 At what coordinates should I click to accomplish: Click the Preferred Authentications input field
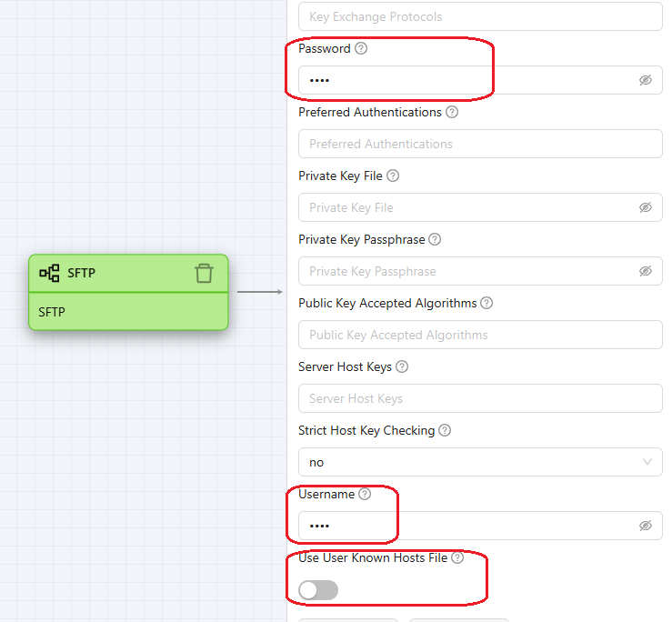pyautogui.click(x=480, y=144)
